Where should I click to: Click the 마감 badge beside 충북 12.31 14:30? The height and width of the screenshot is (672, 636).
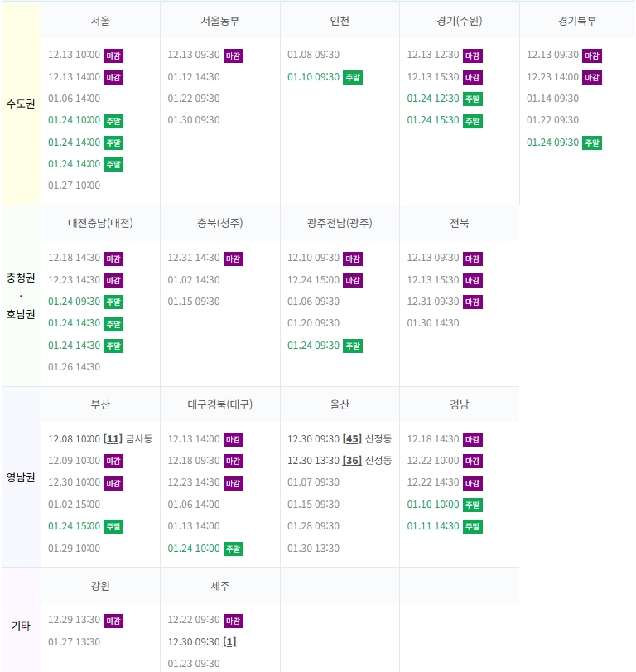click(x=234, y=259)
